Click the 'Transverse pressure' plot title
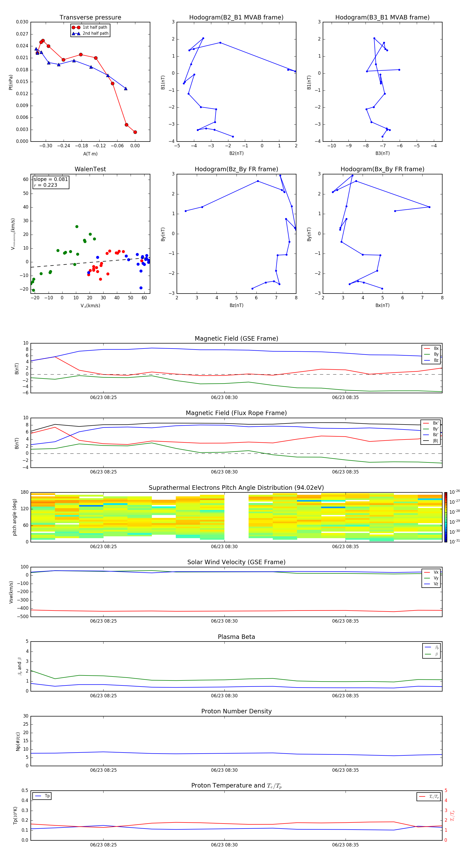 [90, 17]
